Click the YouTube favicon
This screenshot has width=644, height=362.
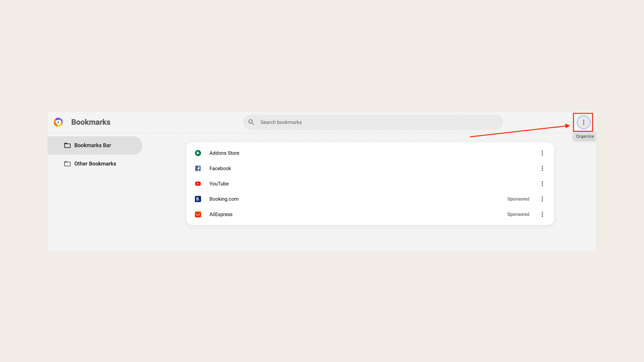coord(198,184)
